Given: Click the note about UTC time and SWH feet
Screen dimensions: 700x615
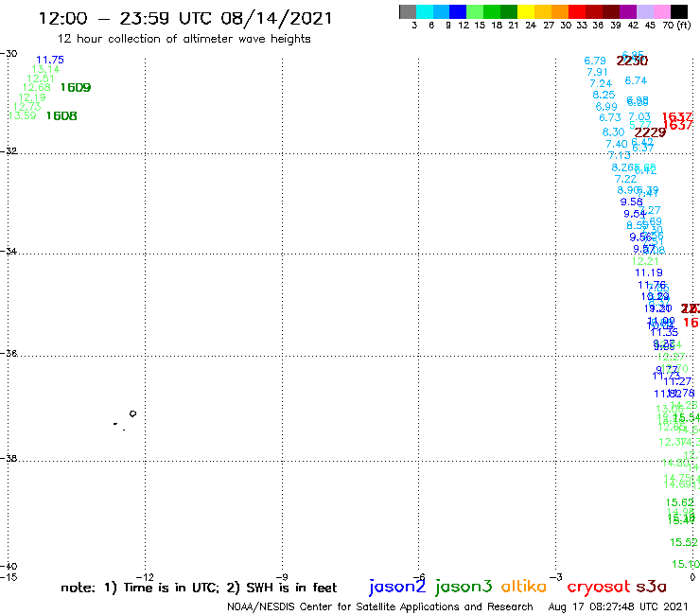Looking at the screenshot, I should pyautogui.click(x=199, y=588).
